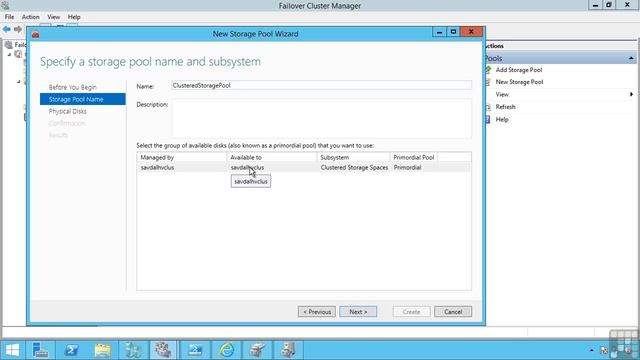Viewport: 640px width, 360px height.
Task: Collapse the Pools actions section header arrow
Action: pyautogui.click(x=631, y=58)
